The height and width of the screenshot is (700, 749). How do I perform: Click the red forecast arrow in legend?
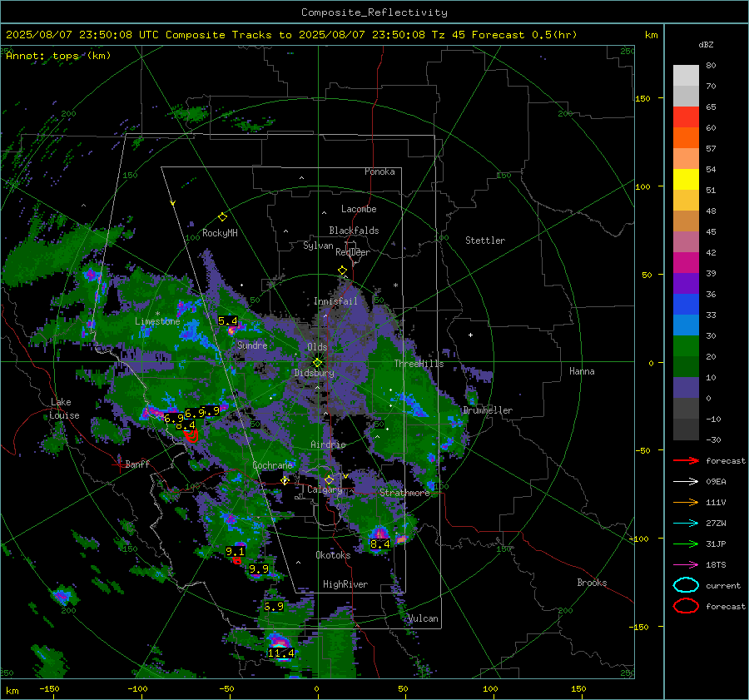(x=686, y=460)
